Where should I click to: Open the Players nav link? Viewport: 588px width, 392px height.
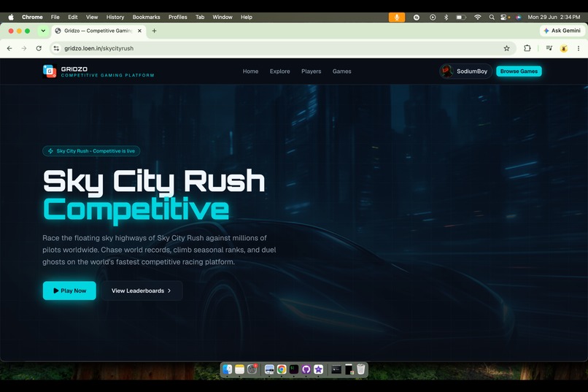312,72
